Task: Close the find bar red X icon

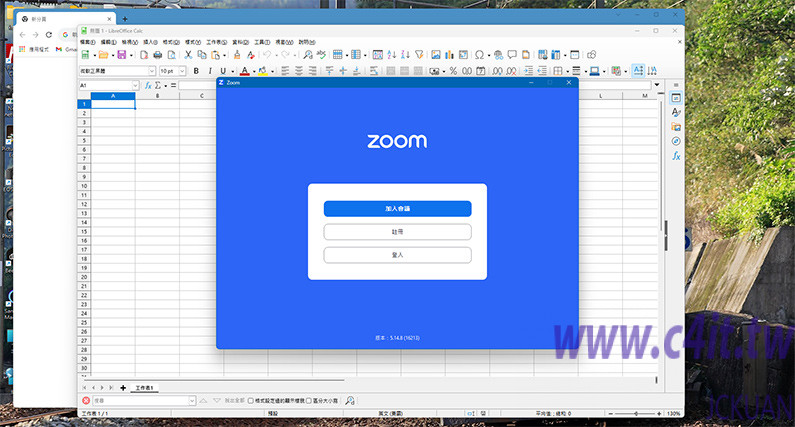Action: (x=86, y=401)
